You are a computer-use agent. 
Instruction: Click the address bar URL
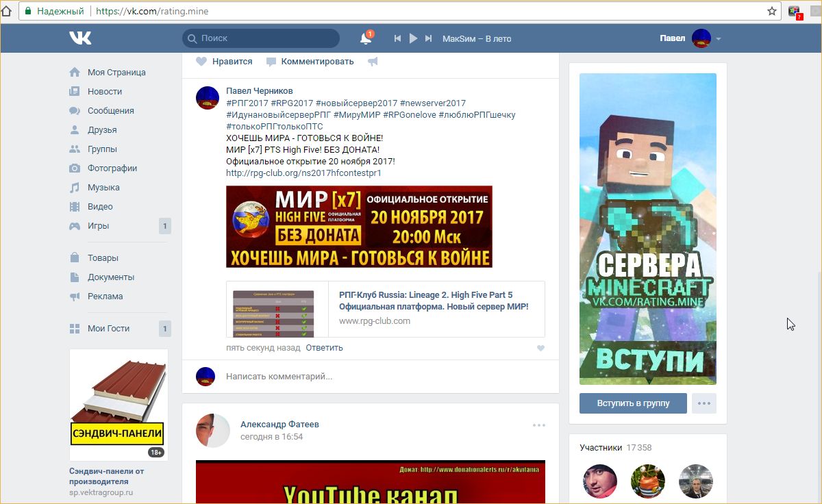[x=152, y=11]
